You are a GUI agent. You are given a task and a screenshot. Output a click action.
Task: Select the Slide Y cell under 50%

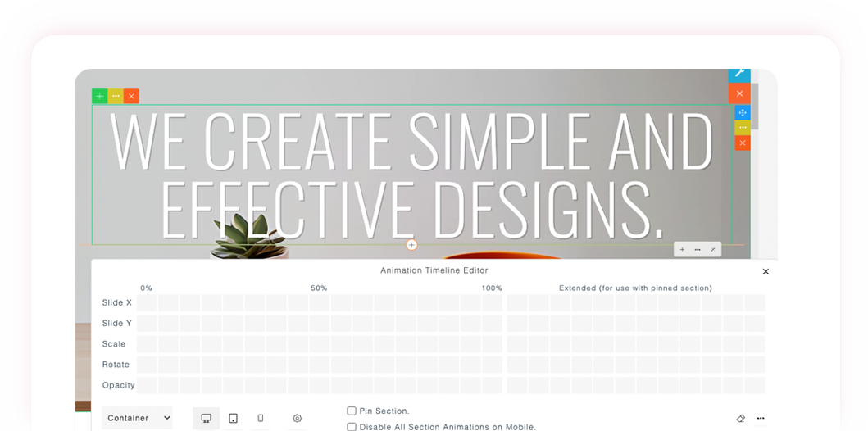(320, 323)
